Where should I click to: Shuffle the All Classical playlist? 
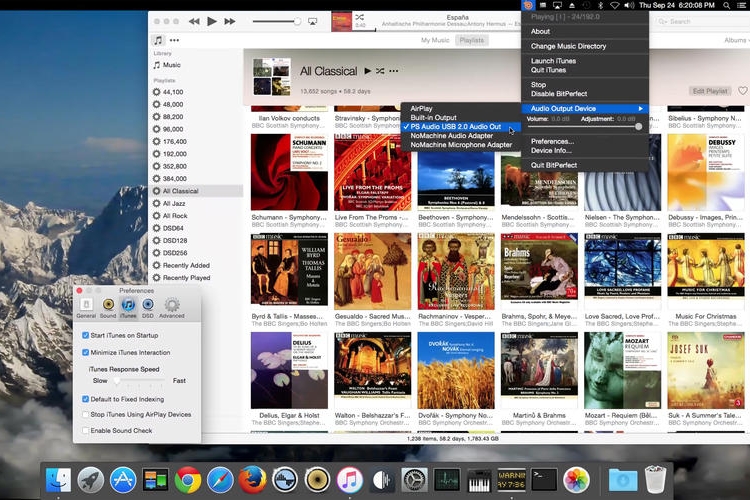[x=380, y=71]
